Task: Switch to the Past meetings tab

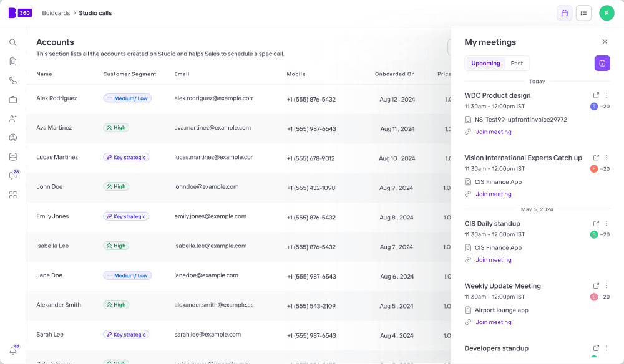Action: [x=517, y=63]
